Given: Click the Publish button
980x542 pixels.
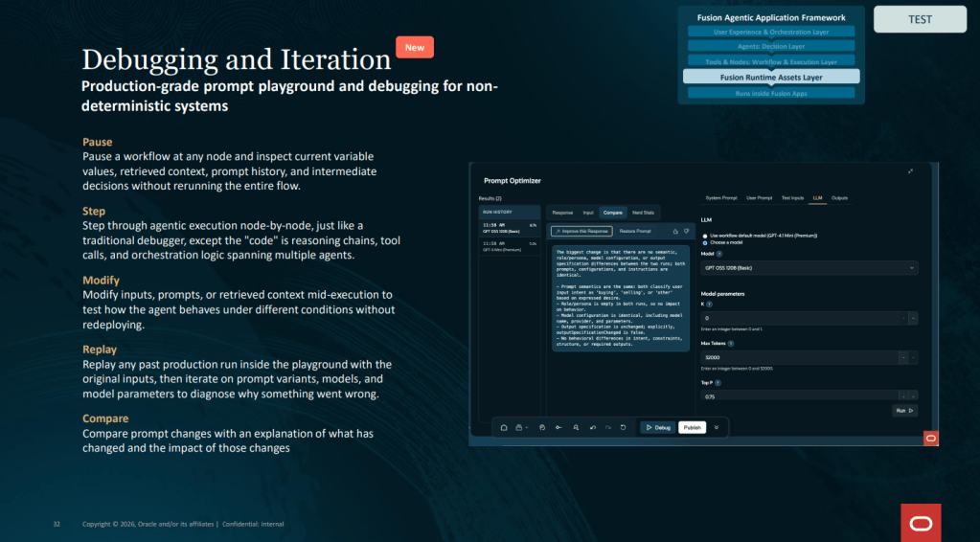Looking at the screenshot, I should click(692, 428).
